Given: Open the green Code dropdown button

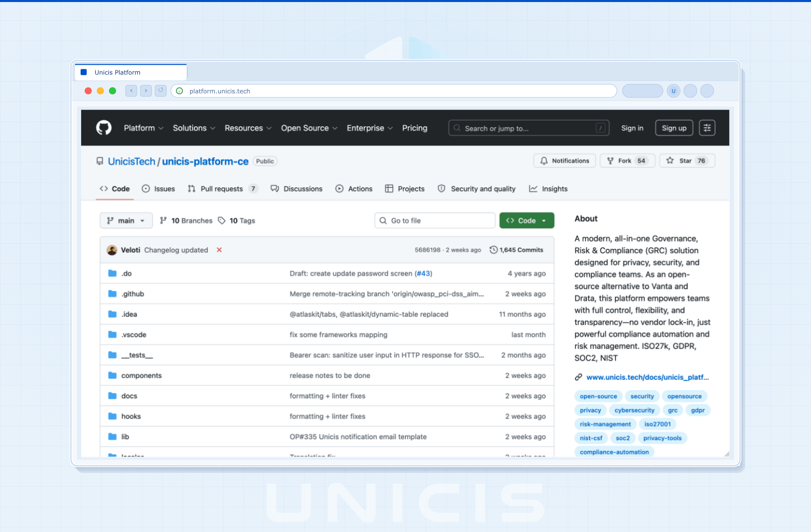Looking at the screenshot, I should 527,220.
